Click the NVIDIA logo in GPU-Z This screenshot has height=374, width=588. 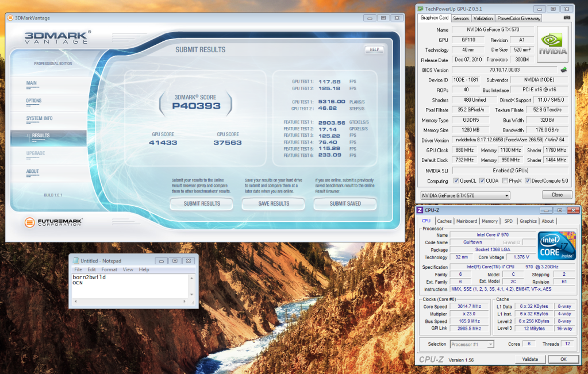(553, 44)
